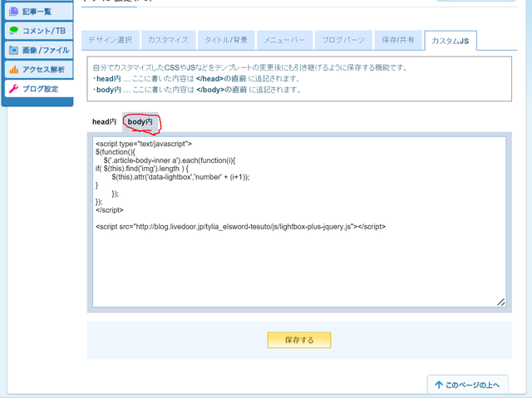
Task: Open ブログ設定 in the sidebar
Action: click(x=39, y=89)
